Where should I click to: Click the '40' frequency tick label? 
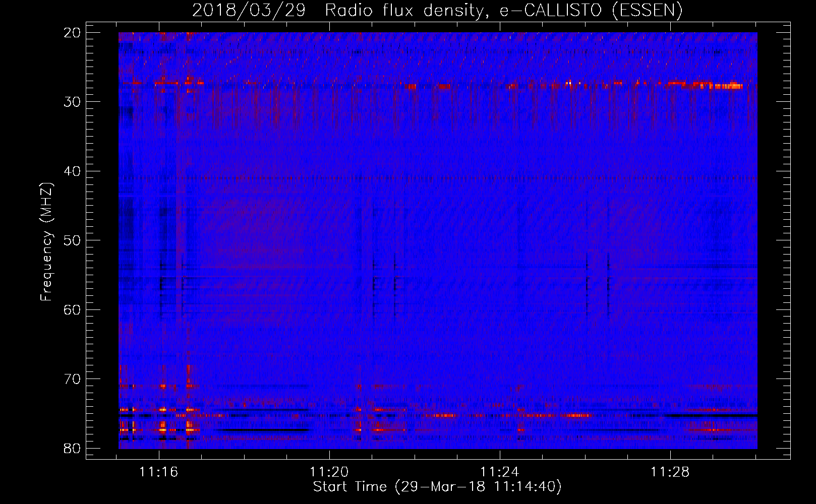[73, 171]
